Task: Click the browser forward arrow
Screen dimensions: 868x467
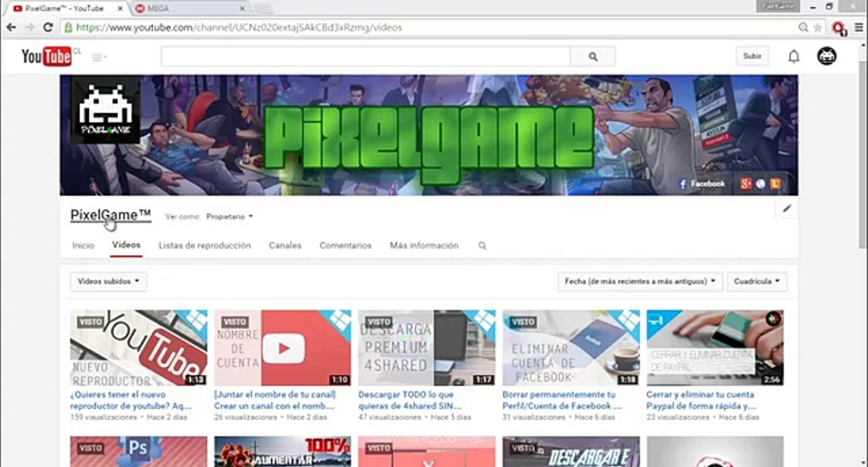Action: click(29, 27)
